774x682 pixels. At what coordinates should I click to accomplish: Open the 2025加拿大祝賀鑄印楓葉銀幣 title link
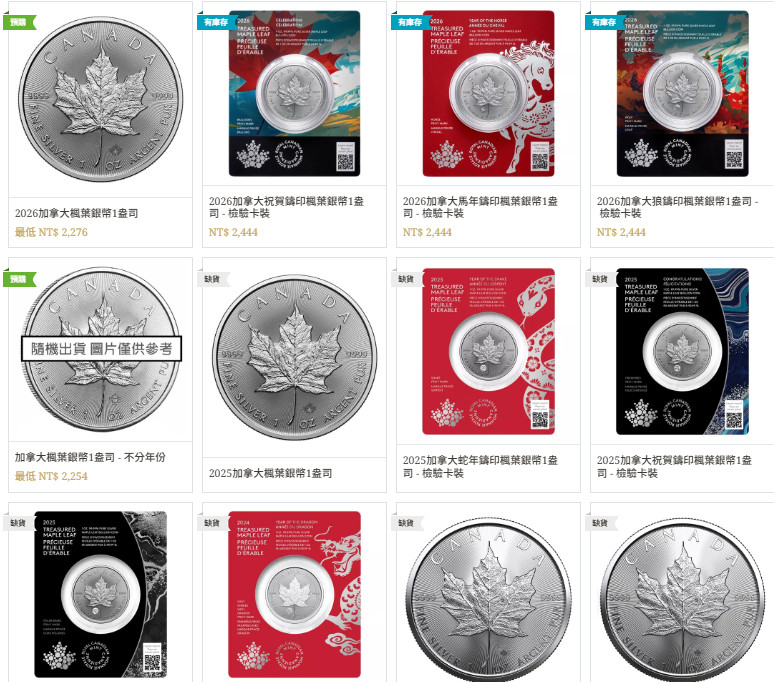[674, 467]
